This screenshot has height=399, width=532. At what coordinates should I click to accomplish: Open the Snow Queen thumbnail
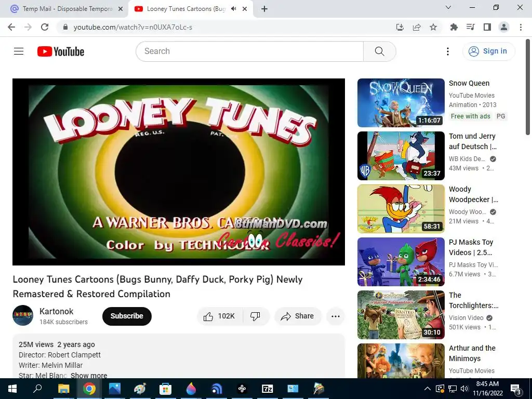(401, 103)
